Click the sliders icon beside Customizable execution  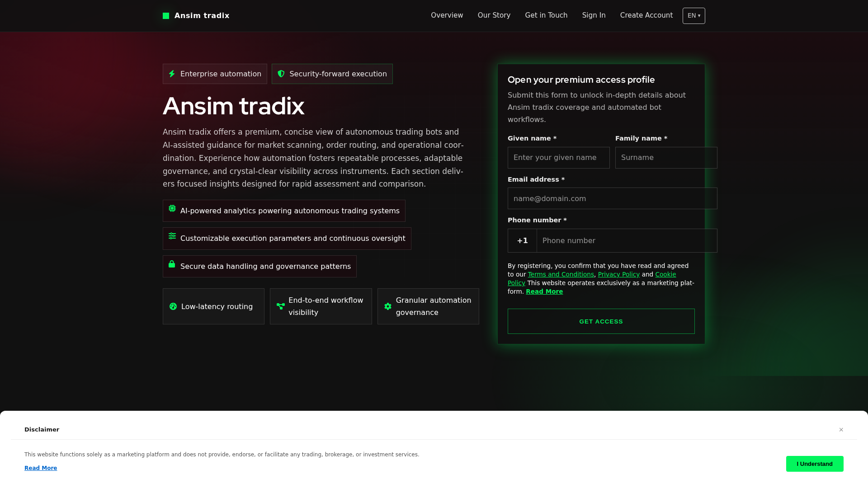tap(172, 236)
